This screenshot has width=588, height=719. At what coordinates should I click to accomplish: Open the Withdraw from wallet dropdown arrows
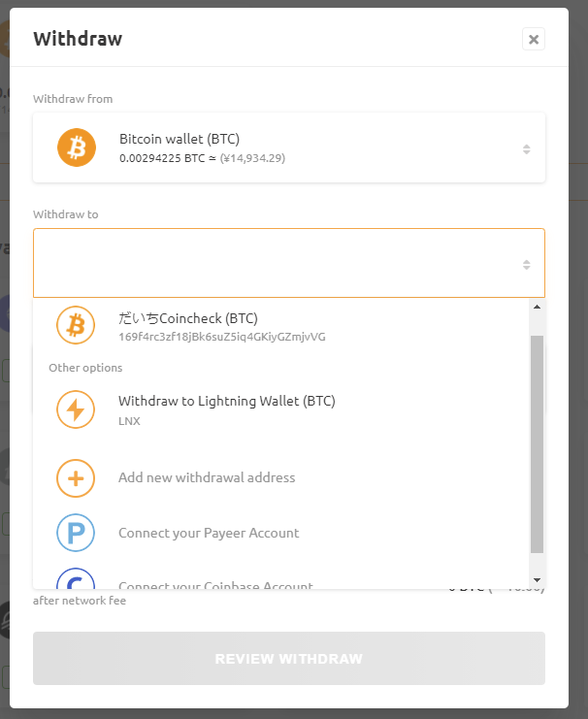coord(526,149)
